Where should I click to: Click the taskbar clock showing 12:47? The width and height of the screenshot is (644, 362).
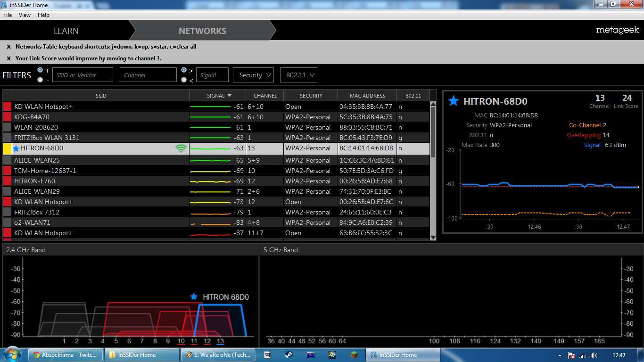619,355
